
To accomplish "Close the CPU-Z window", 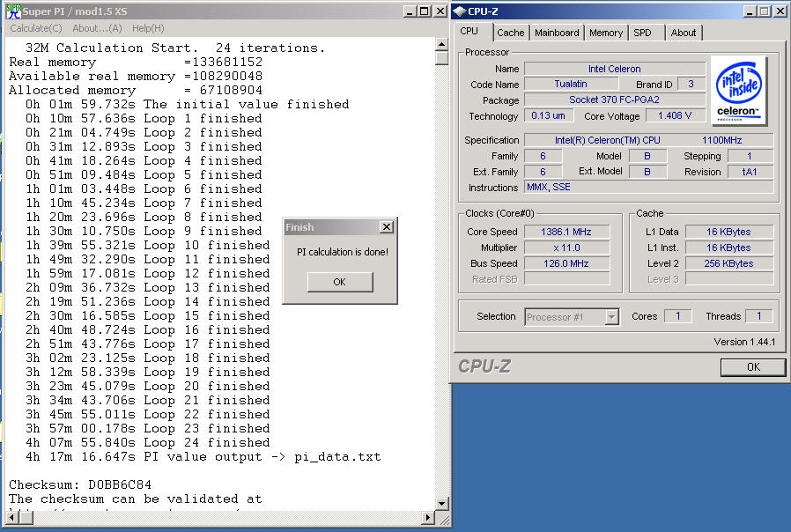I will 780,11.
